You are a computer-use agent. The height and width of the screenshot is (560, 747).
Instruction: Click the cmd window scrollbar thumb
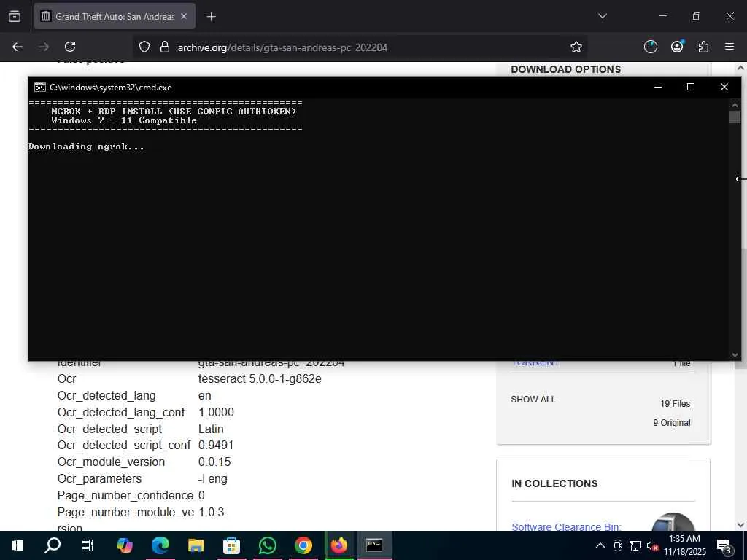(735, 117)
